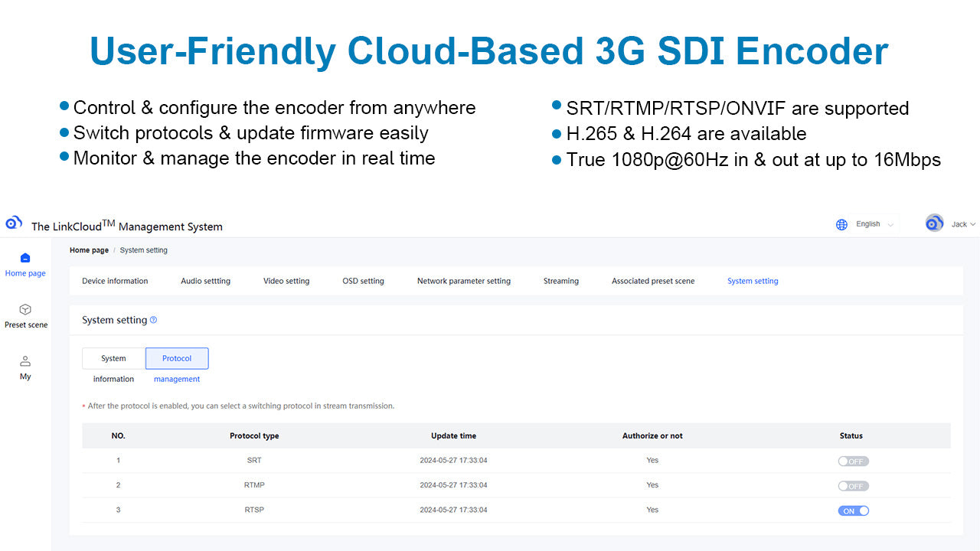Screen dimensions: 980x551
Task: Click the globe language icon
Action: [x=842, y=223]
